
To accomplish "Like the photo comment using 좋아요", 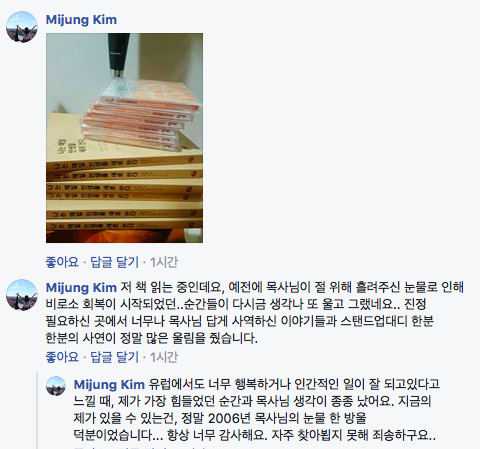I will point(62,262).
